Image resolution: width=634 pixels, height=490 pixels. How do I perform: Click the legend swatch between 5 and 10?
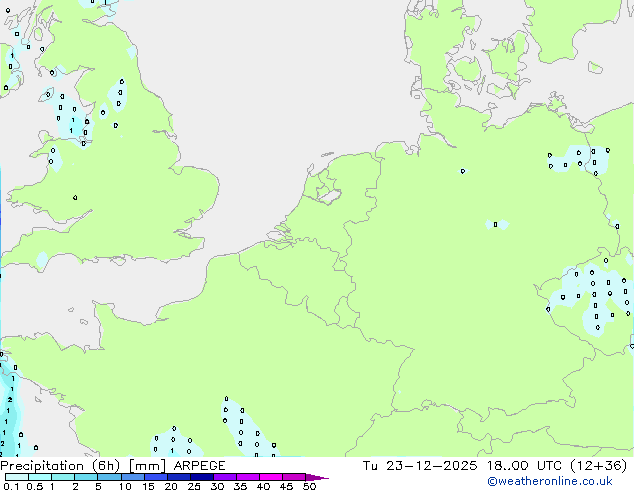(x=111, y=477)
